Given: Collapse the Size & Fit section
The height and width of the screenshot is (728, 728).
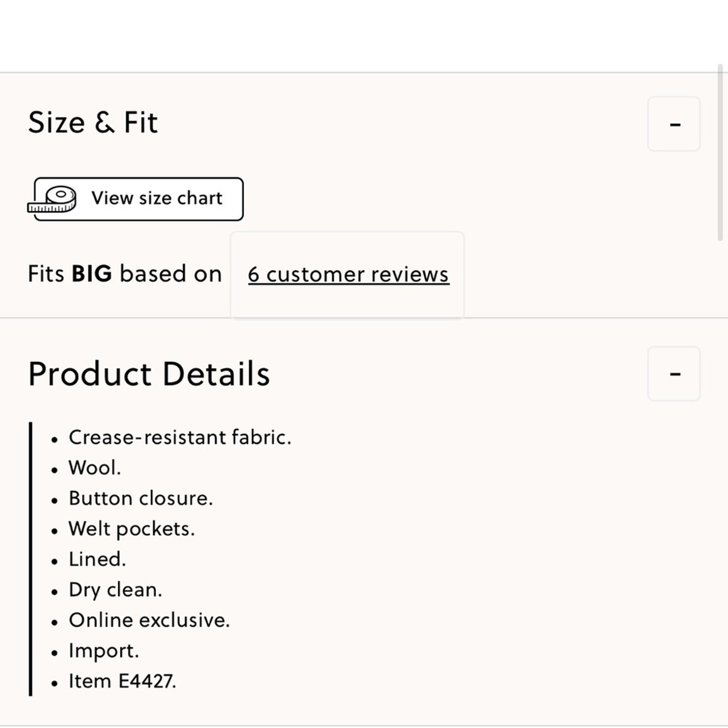Looking at the screenshot, I should (x=674, y=124).
